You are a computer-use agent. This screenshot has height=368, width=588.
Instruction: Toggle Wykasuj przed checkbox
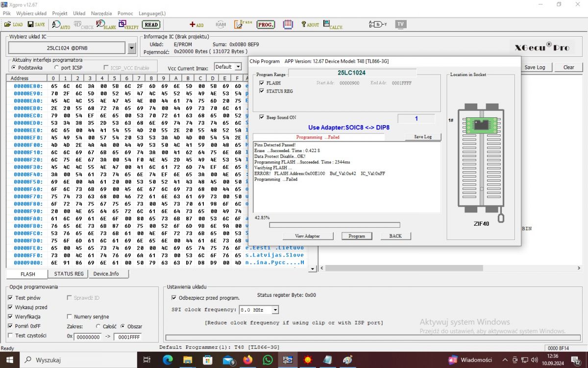10,307
